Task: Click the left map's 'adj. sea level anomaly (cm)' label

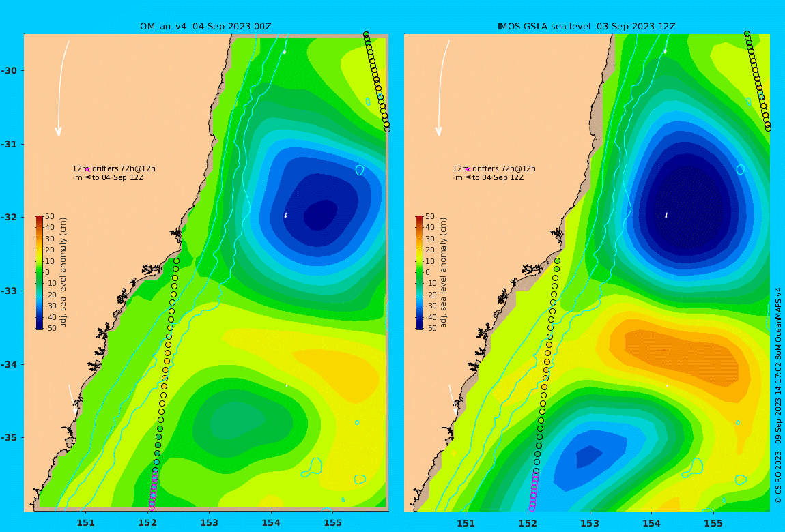Action: tap(63, 273)
